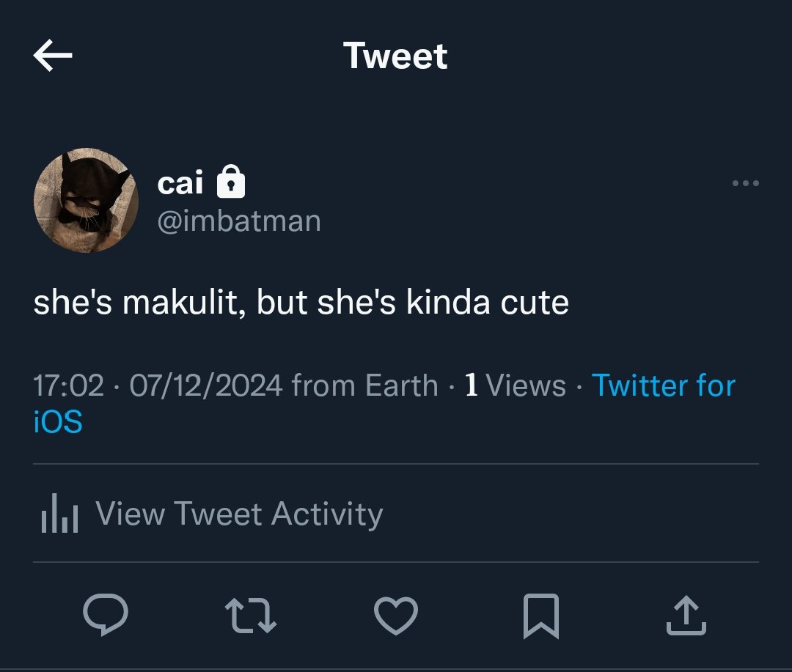Retweet using the arrows icon
Viewport: 792px width, 672px height.
(251, 616)
